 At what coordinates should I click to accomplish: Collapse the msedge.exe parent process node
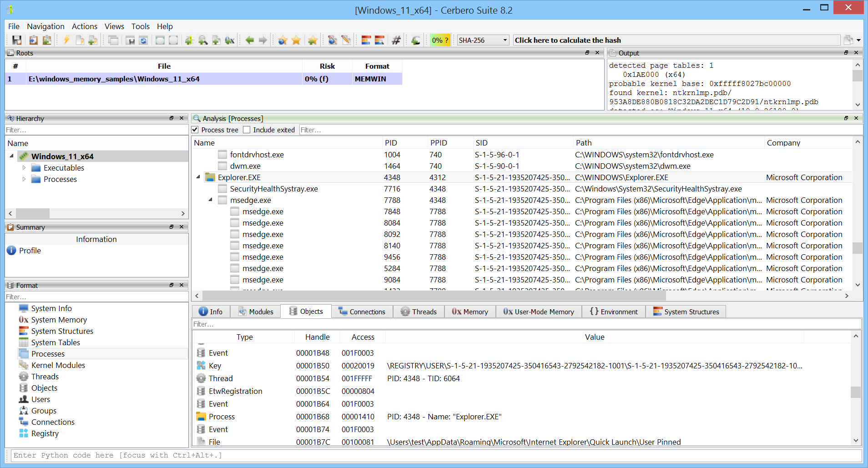tap(210, 200)
